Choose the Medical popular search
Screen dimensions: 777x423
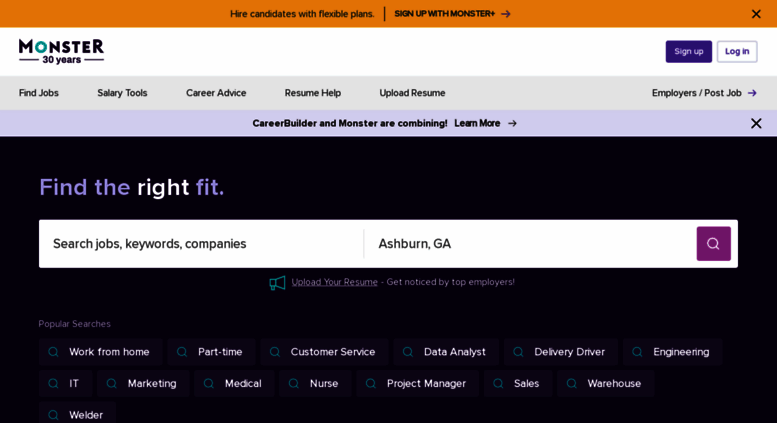click(234, 383)
